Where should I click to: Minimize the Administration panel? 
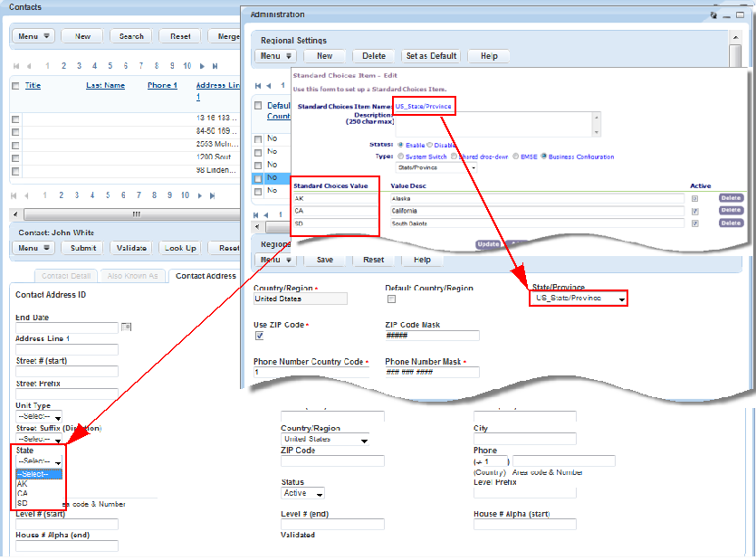tap(727, 15)
